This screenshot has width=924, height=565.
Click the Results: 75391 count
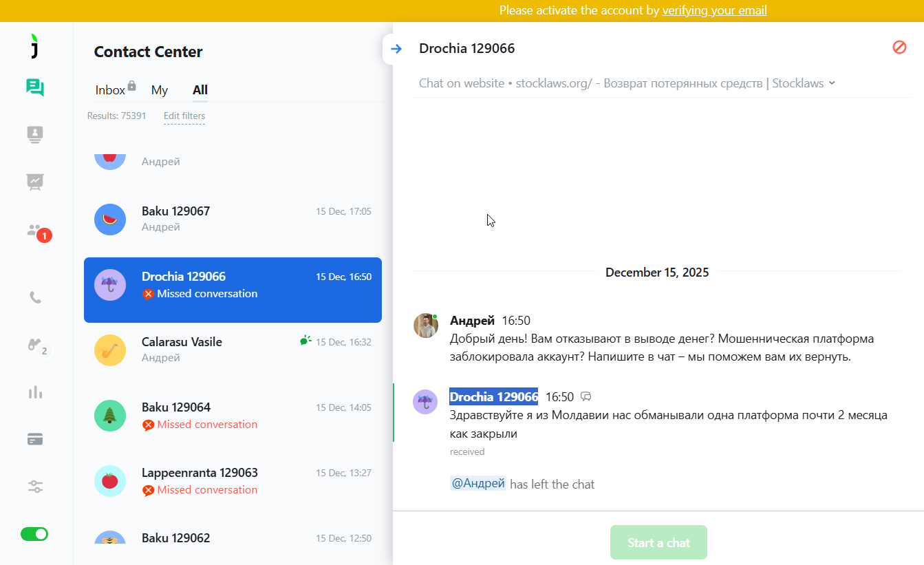click(116, 116)
